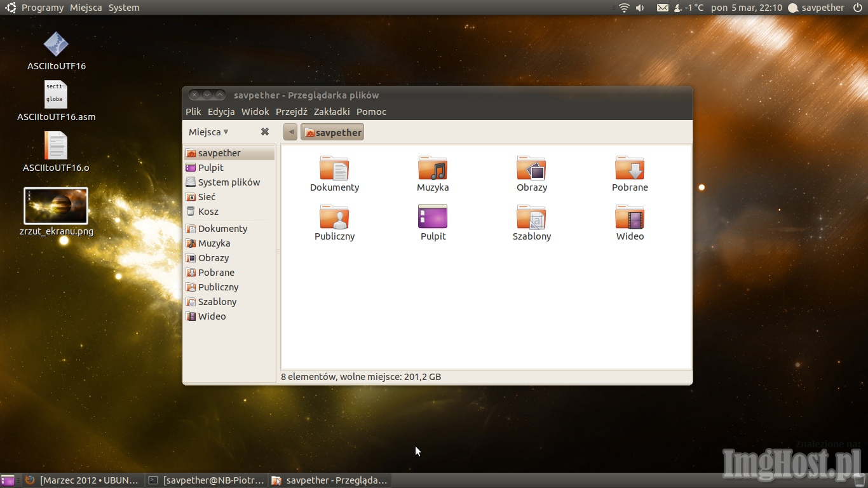The width and height of the screenshot is (868, 488).
Task: Open the ASCIItoUTF16 executable desktop icon
Action: [56, 44]
